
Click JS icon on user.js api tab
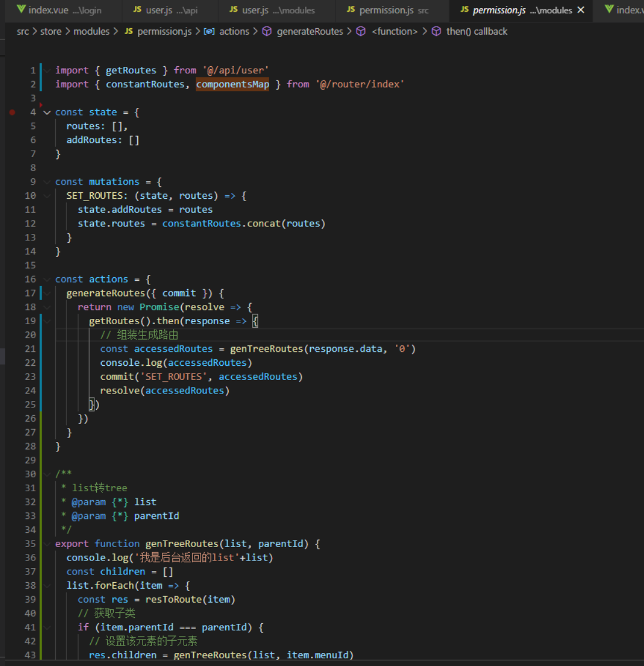[x=137, y=9]
